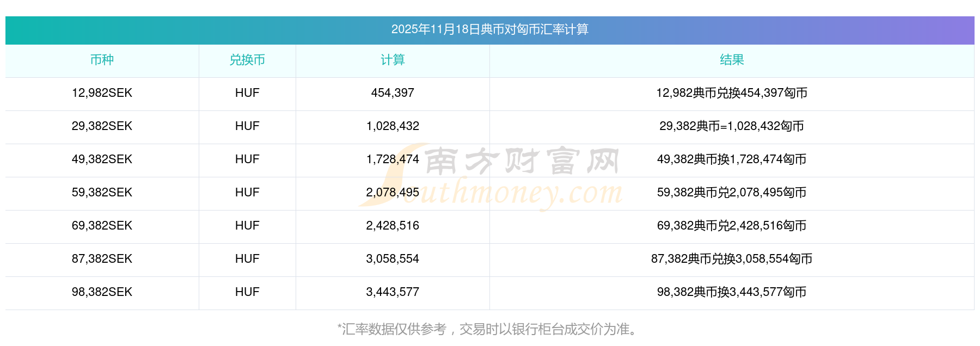Select the 12,982SEK cell

point(102,93)
